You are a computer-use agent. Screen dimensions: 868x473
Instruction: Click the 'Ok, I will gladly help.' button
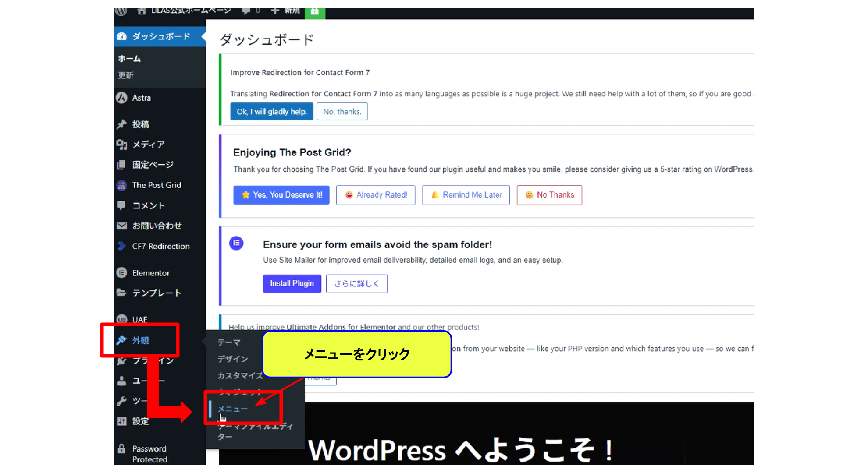272,112
